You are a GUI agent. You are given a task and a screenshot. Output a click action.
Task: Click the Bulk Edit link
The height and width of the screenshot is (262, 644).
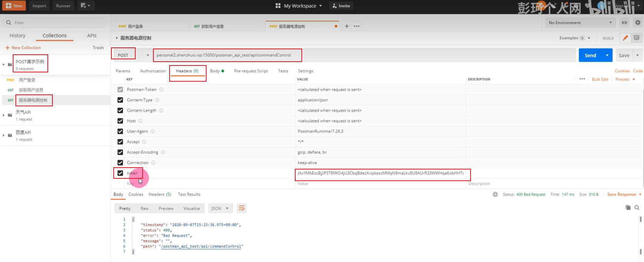(600, 79)
